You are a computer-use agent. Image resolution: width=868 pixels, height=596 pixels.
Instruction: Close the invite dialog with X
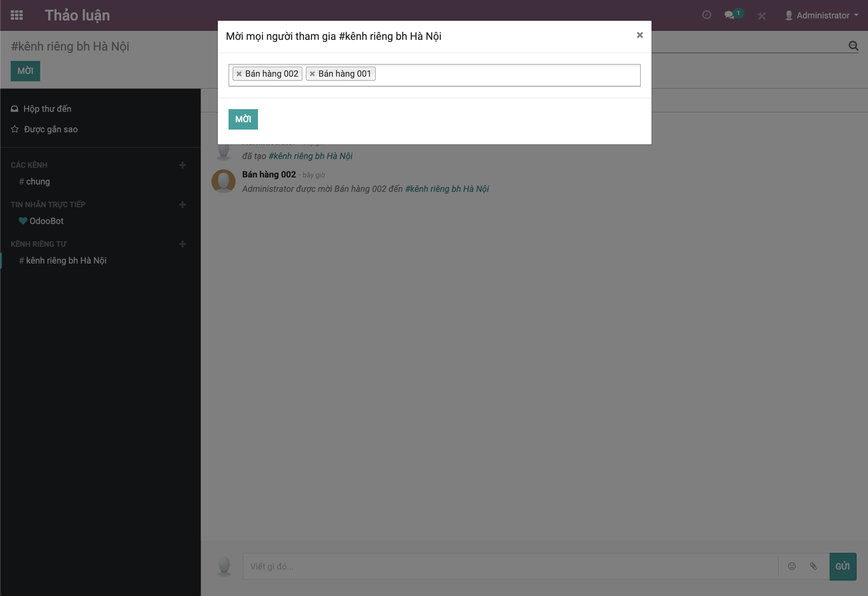coord(639,35)
